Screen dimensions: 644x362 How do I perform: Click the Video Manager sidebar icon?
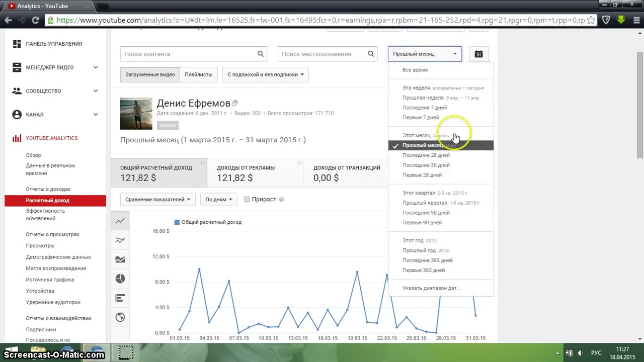(x=17, y=67)
